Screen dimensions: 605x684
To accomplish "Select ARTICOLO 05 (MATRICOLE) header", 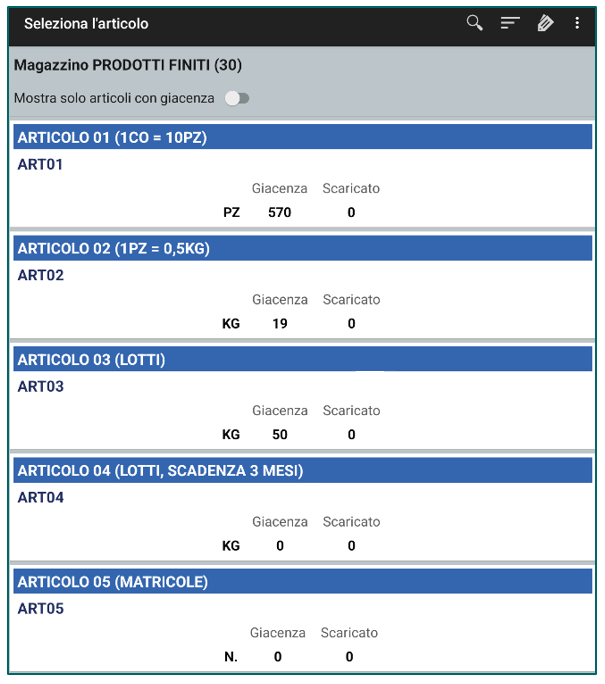I will (303, 581).
